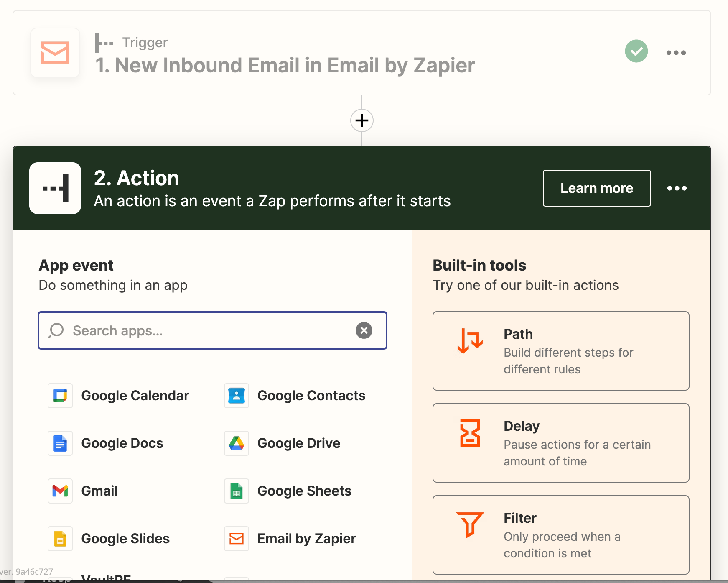Click the Action step icon

click(x=55, y=188)
